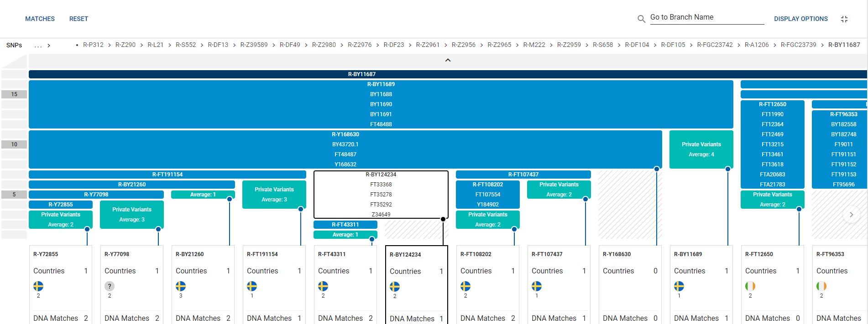Click Ireland flag in R-FT96353 card

coord(821,286)
